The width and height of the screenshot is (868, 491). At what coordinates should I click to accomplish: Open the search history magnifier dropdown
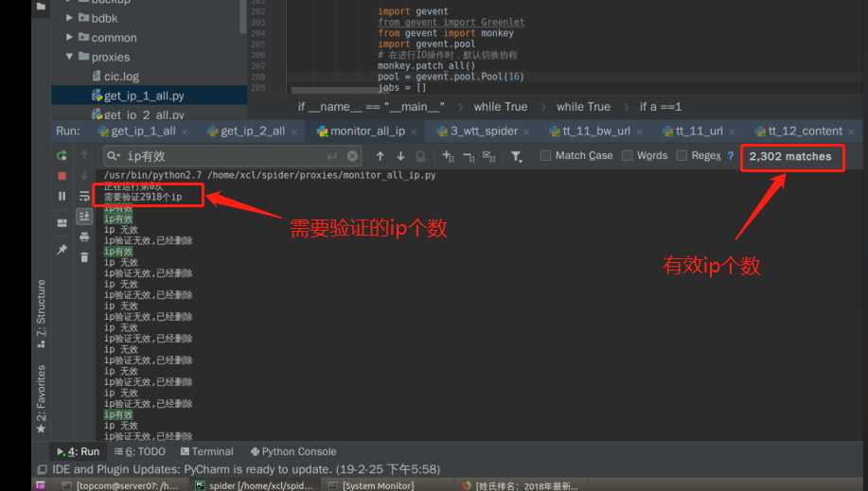coord(113,156)
